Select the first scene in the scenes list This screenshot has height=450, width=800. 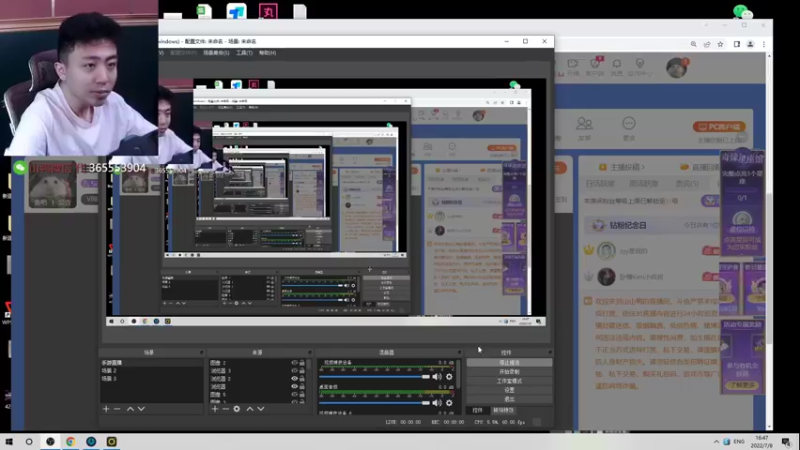(x=152, y=363)
